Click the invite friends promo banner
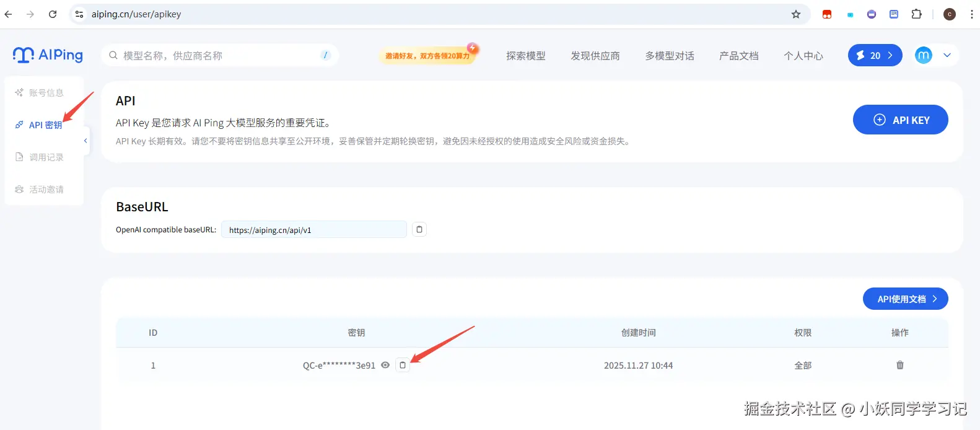 tap(428, 55)
